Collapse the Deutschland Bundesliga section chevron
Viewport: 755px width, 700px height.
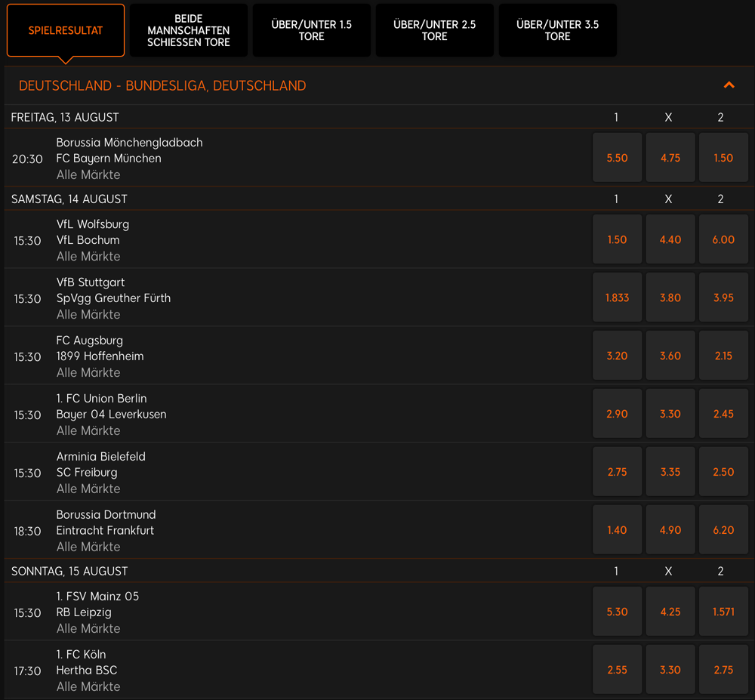pyautogui.click(x=729, y=85)
